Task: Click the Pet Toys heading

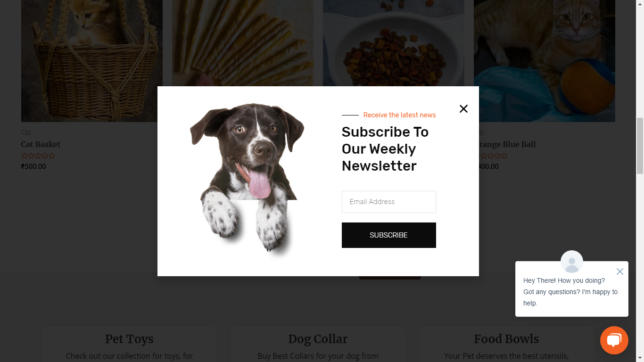Action: tap(129, 339)
